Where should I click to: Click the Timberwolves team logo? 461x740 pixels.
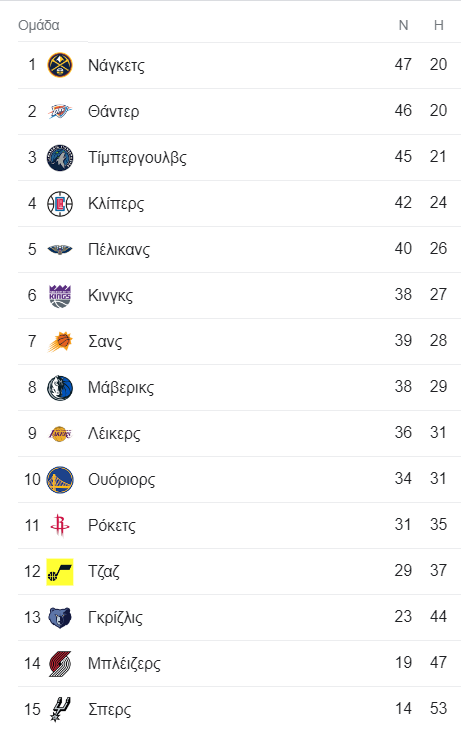60,157
